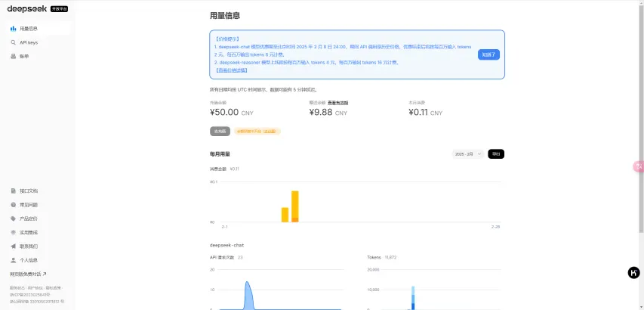
Task: Click the deepseek-chat model label
Action: (226, 245)
